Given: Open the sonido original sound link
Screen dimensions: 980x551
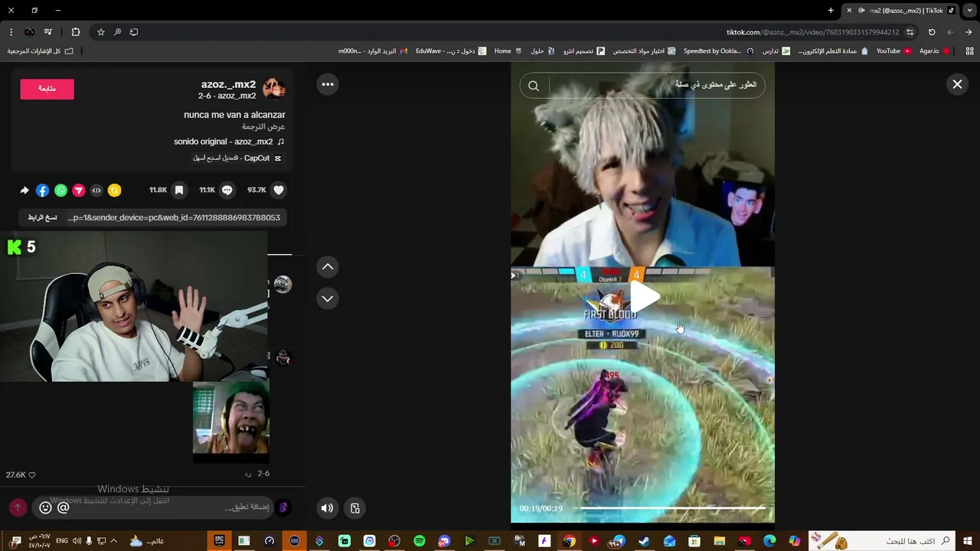Looking at the screenshot, I should [x=229, y=142].
